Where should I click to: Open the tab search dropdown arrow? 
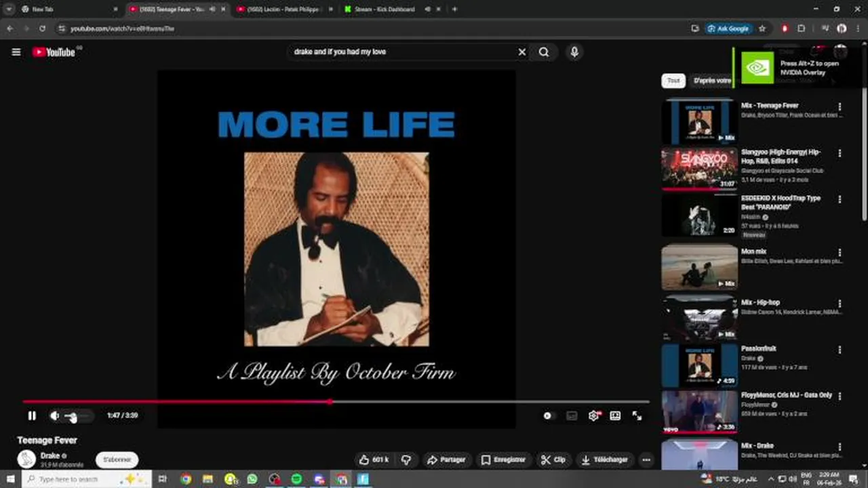[x=9, y=9]
